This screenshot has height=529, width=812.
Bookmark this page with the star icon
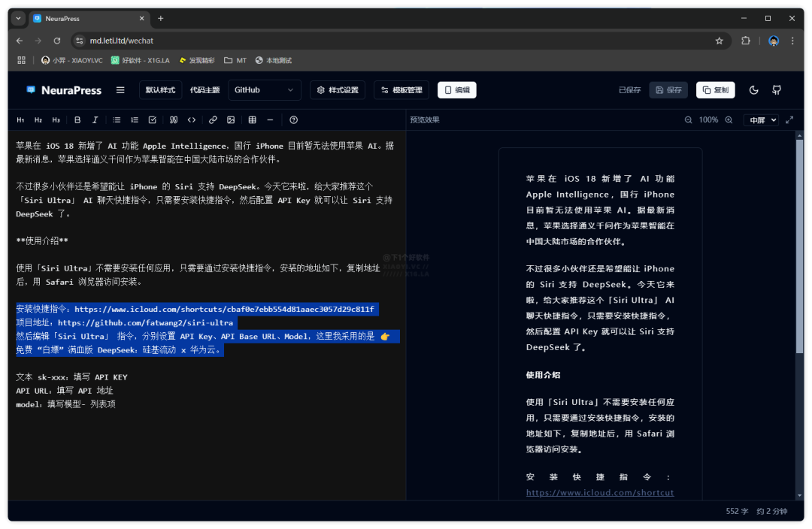coord(720,41)
